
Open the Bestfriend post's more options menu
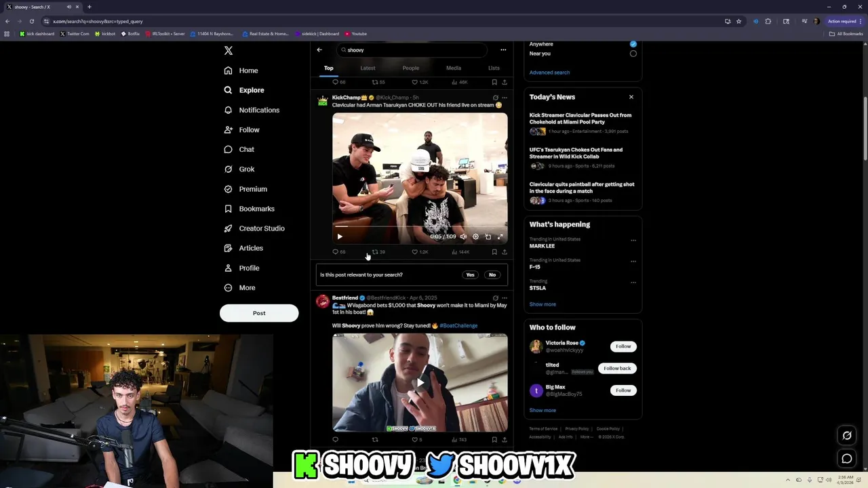coord(504,298)
